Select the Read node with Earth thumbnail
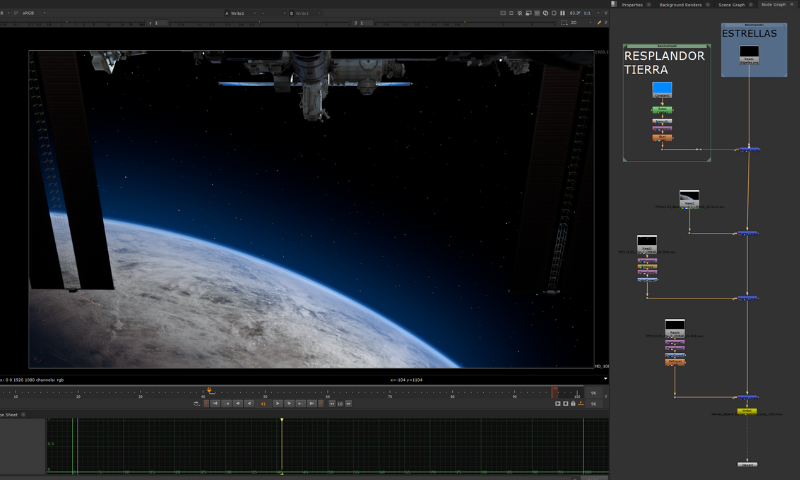This screenshot has width=800, height=480. tap(689, 198)
